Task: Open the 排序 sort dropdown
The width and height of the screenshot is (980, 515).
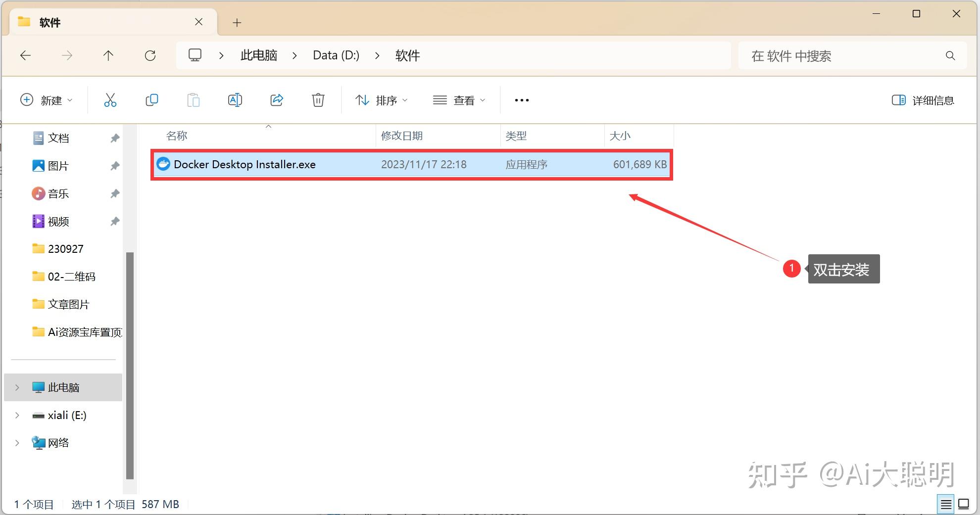Action: tap(382, 100)
